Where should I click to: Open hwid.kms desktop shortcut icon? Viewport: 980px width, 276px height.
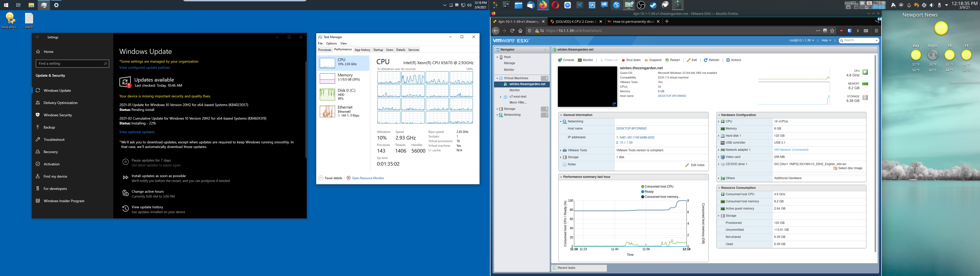click(x=10, y=21)
